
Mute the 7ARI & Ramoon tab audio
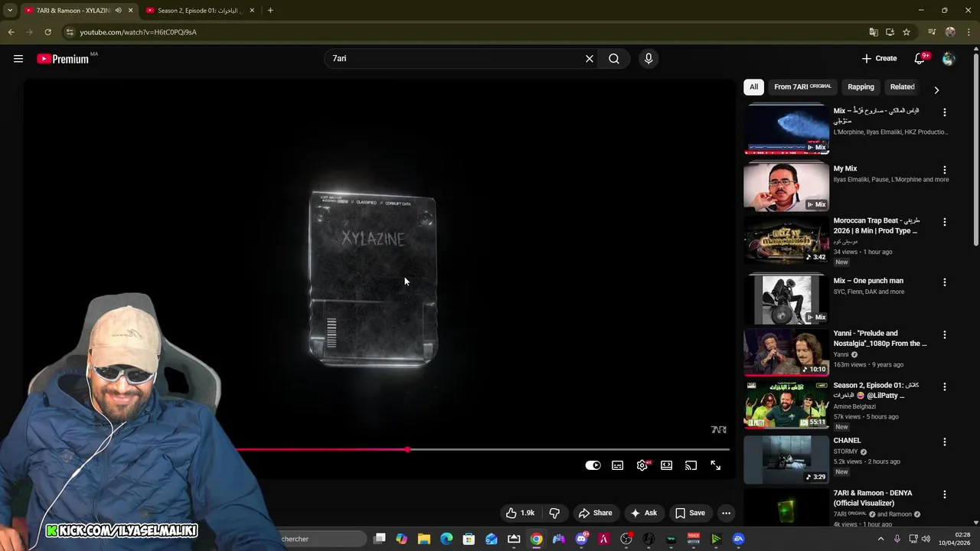pos(118,11)
